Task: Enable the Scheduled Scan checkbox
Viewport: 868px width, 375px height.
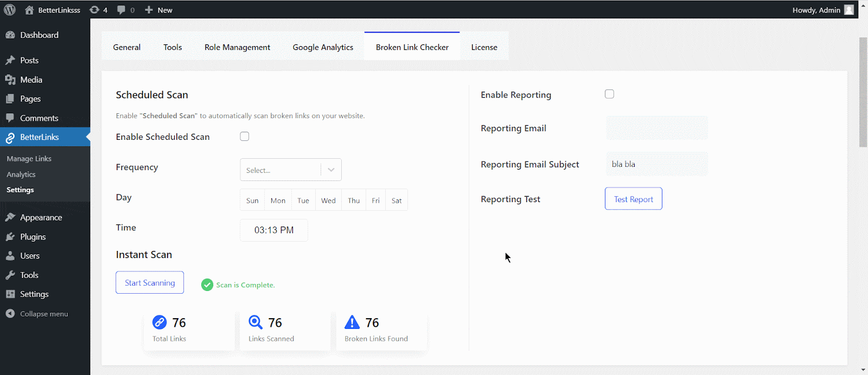Action: coord(245,137)
